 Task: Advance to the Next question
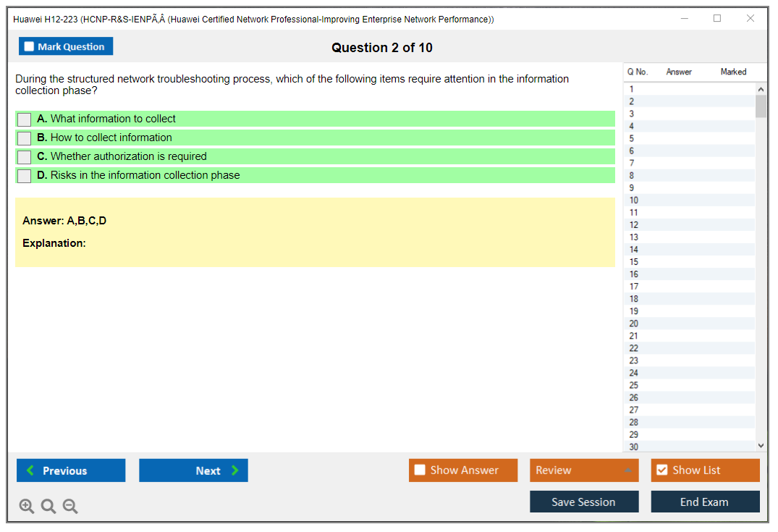(193, 470)
